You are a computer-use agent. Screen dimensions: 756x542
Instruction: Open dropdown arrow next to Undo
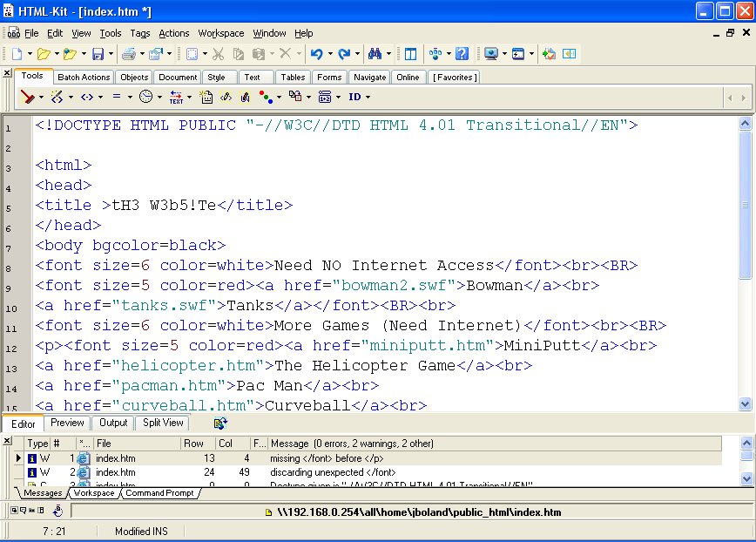coord(330,53)
